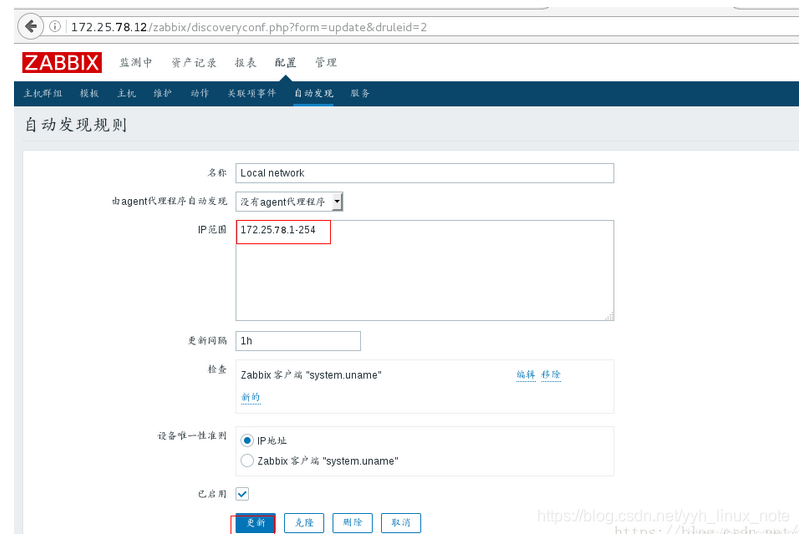Click the 更新间隔 label
The image size is (799, 534).
207,340
